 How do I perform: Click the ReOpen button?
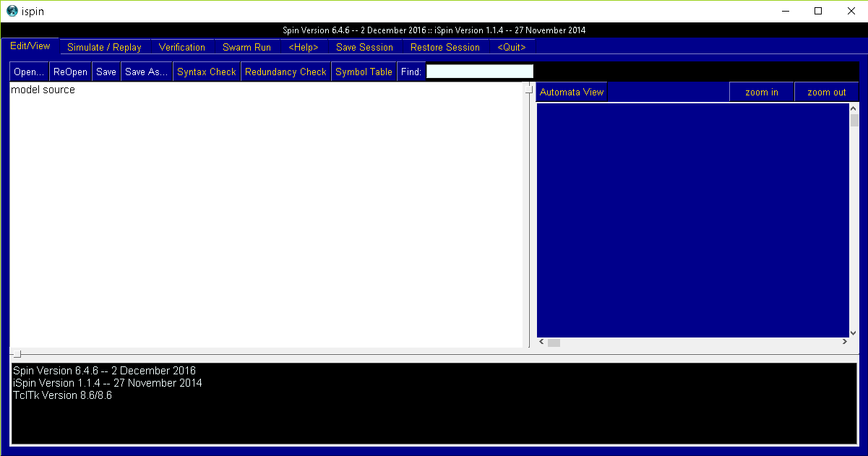[x=70, y=72]
